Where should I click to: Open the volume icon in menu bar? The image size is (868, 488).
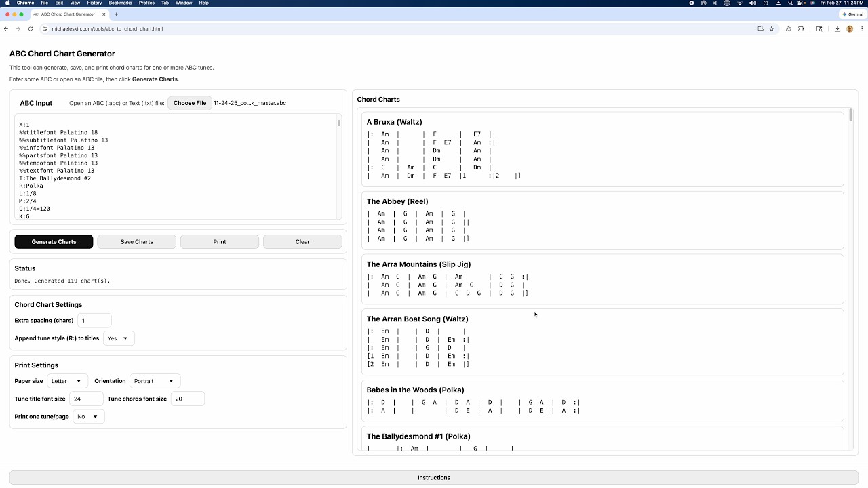point(753,3)
